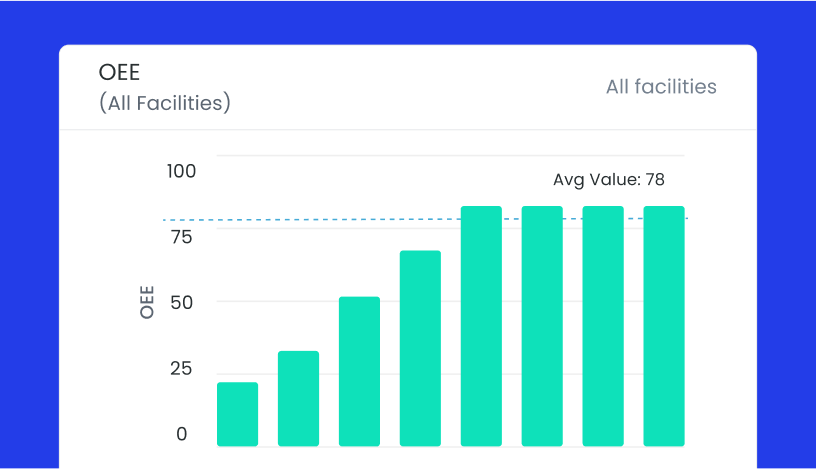The width and height of the screenshot is (816, 469).
Task: Select the fourth bar in the chart
Action: click(x=420, y=348)
